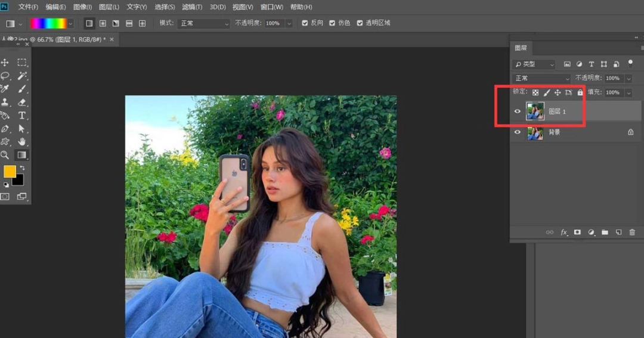Open the 图像 menu

82,7
